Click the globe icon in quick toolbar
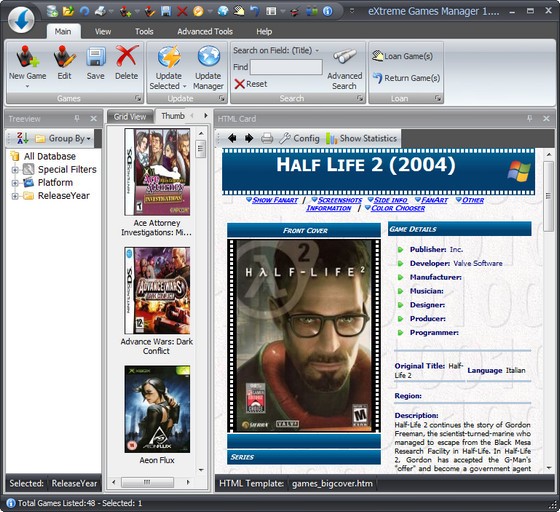The width and height of the screenshot is (560, 512). pos(223,11)
